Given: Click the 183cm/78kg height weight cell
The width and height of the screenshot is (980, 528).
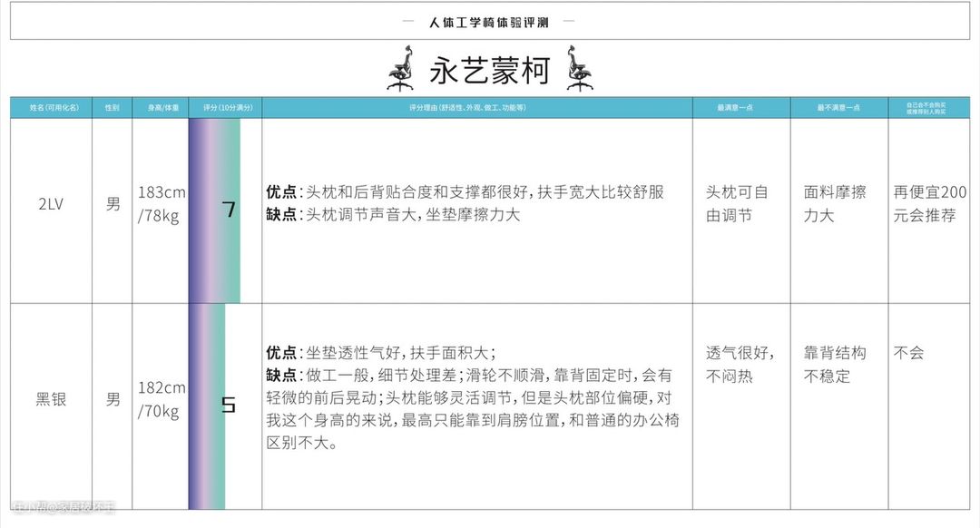Looking at the screenshot, I should coord(162,204).
